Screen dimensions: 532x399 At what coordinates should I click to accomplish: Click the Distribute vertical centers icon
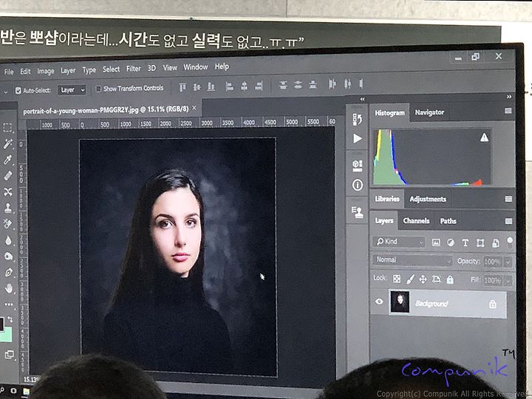click(298, 85)
